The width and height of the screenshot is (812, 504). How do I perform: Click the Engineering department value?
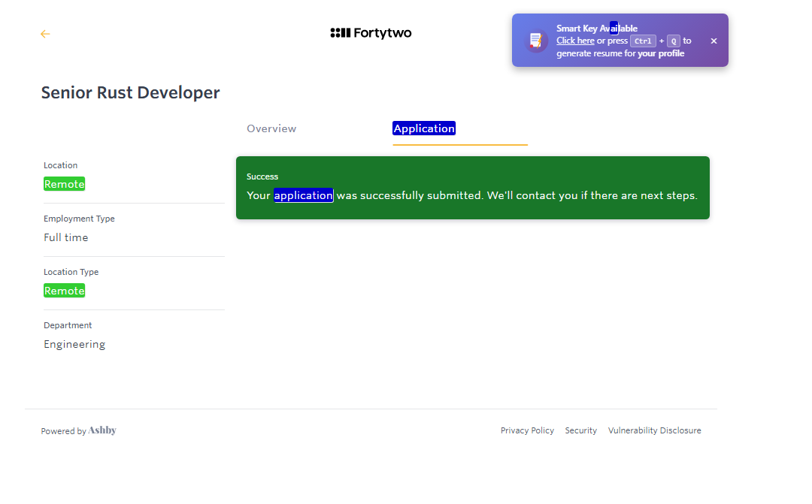74,344
